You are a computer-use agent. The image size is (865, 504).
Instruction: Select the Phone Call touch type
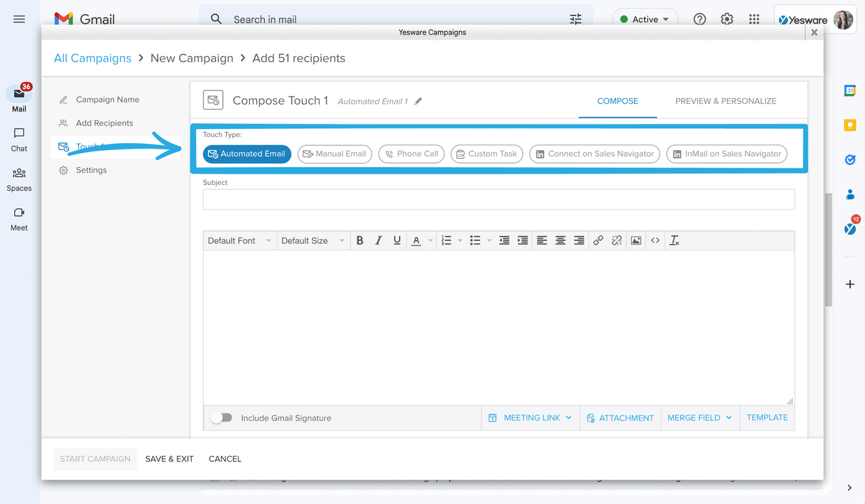411,153
